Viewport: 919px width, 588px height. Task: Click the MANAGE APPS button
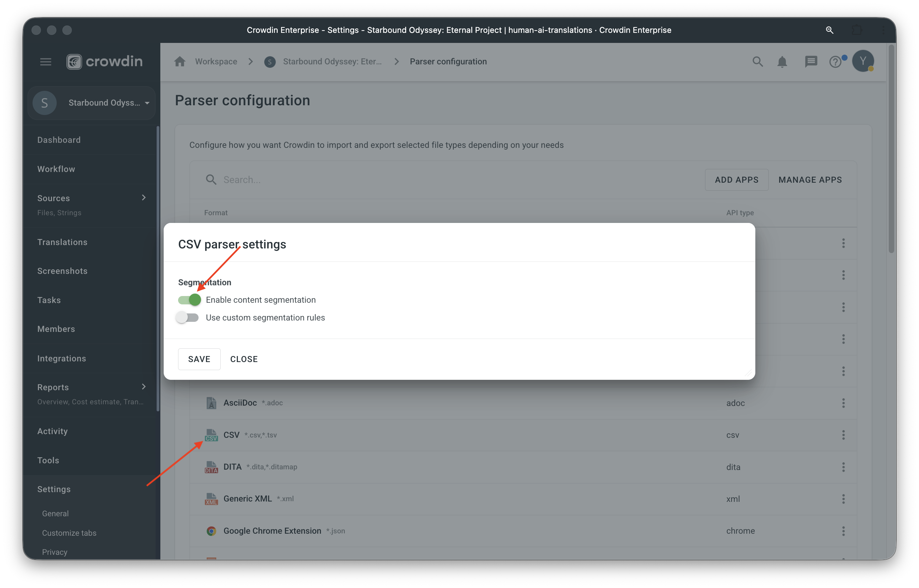click(810, 179)
